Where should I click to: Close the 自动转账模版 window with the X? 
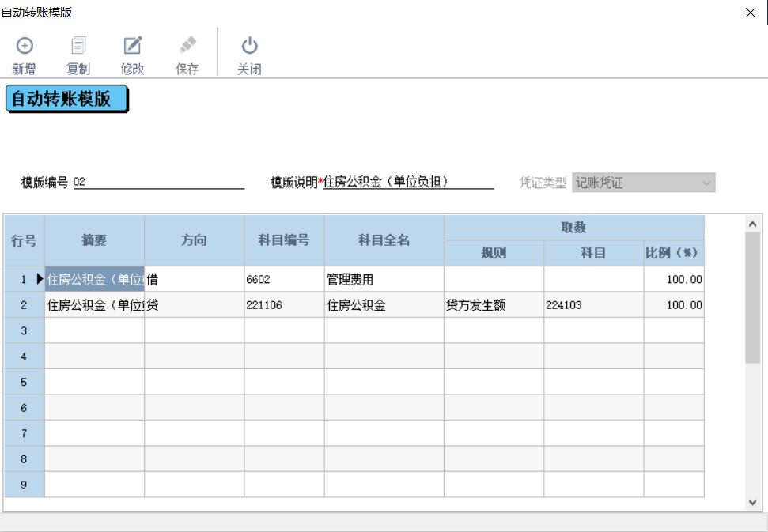(751, 13)
